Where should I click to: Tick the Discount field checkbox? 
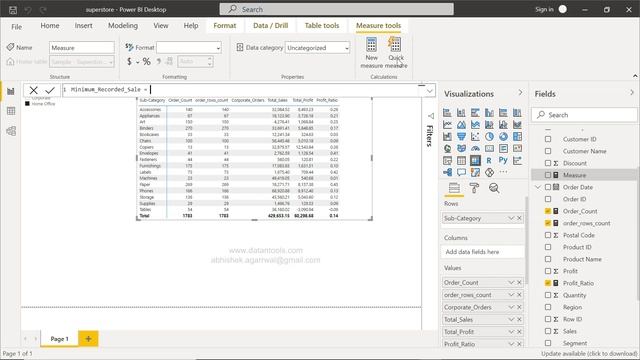[x=548, y=163]
